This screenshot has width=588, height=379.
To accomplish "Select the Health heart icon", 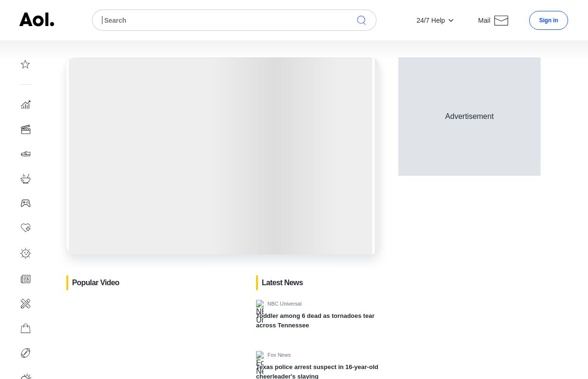I will pyautogui.click(x=26, y=228).
